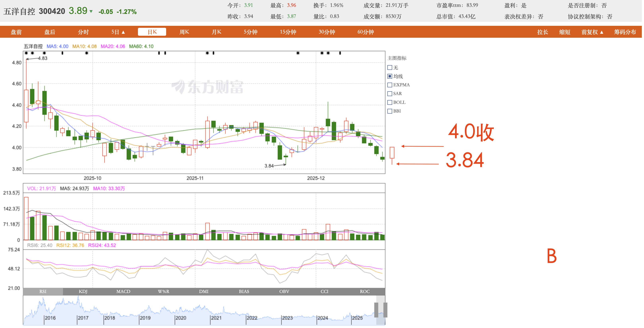The image size is (644, 328).
Task: Open the 前复权 adjustment dropdown
Action: pos(592,32)
